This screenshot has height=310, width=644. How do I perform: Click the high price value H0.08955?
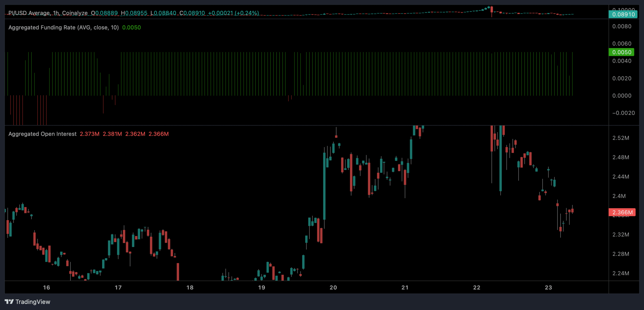coord(134,13)
